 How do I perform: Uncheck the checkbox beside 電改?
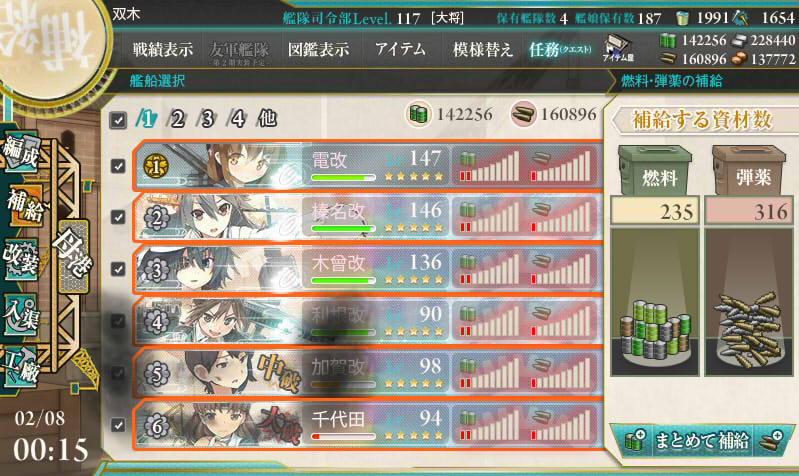tap(118, 166)
